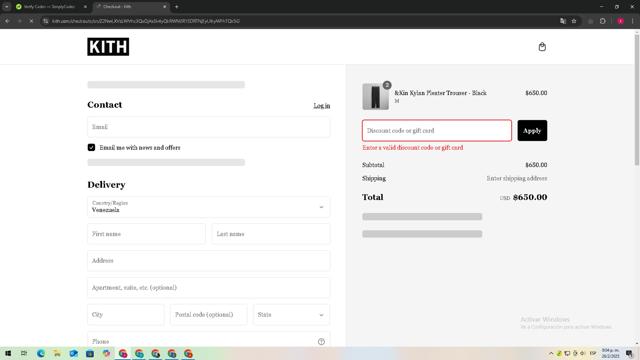Open the Country/Region dropdown
Screen dimensions: 640x360
(208, 207)
